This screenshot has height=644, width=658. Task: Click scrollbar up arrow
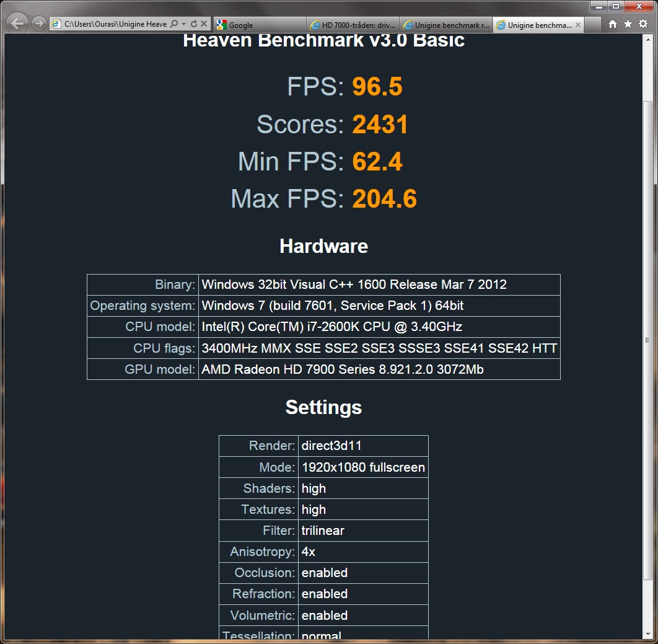(x=648, y=40)
